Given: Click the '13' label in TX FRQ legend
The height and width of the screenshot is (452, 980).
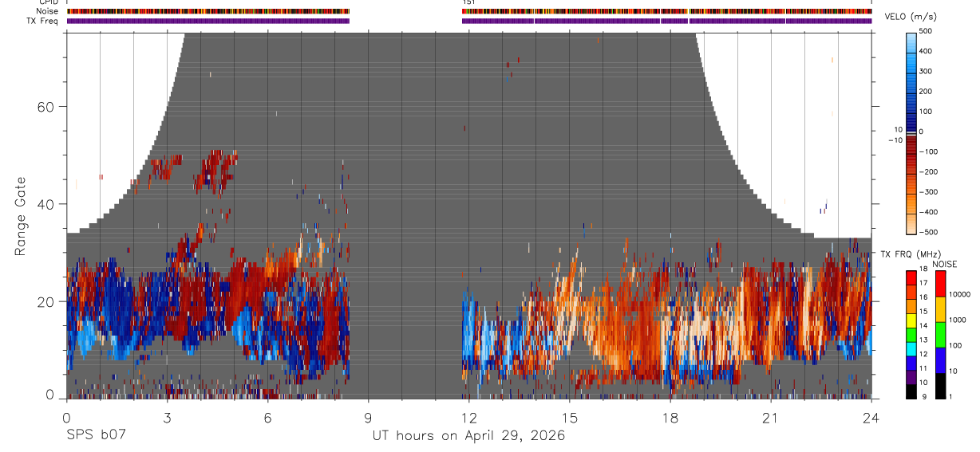Looking at the screenshot, I should (924, 340).
